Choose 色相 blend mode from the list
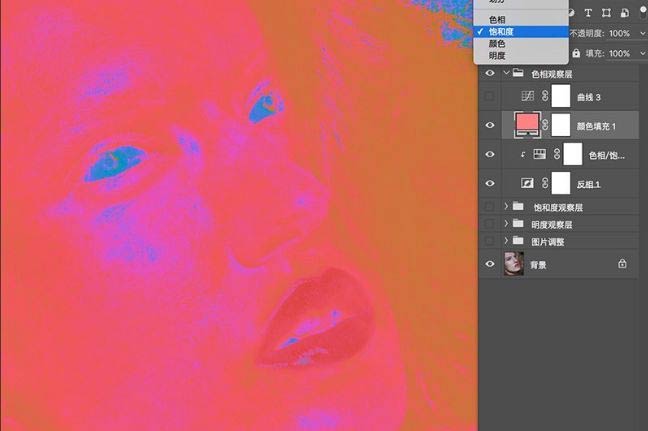 tap(497, 20)
